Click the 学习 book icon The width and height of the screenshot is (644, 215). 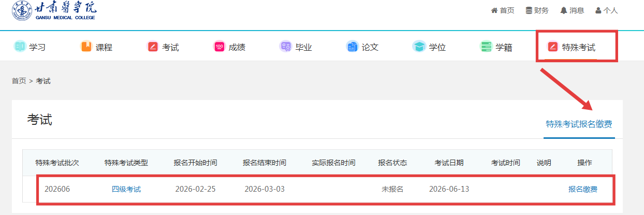point(20,47)
